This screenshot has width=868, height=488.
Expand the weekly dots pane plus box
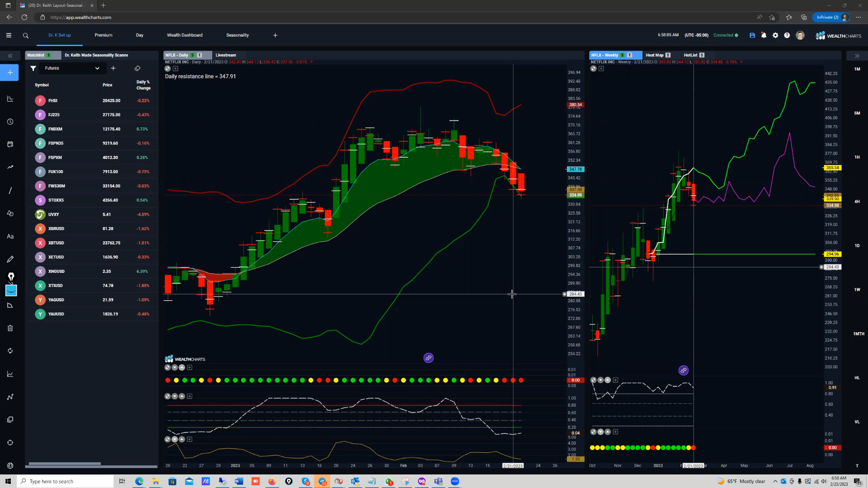coord(615,432)
